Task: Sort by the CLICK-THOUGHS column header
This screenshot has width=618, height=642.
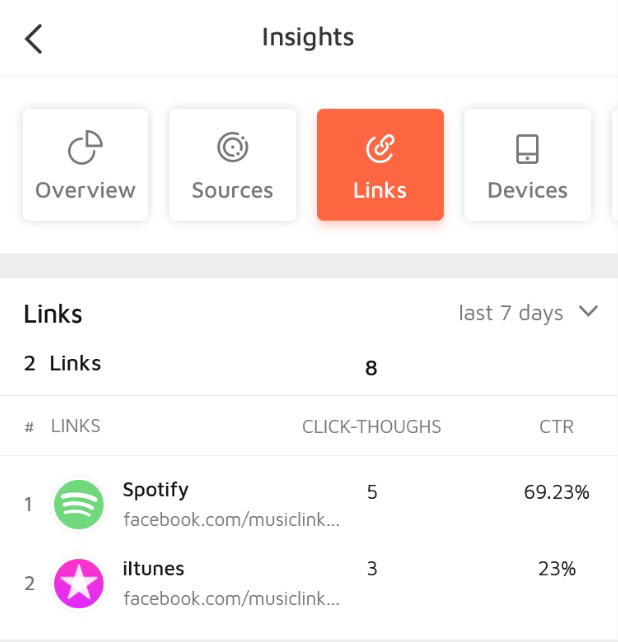Action: pyautogui.click(x=371, y=427)
